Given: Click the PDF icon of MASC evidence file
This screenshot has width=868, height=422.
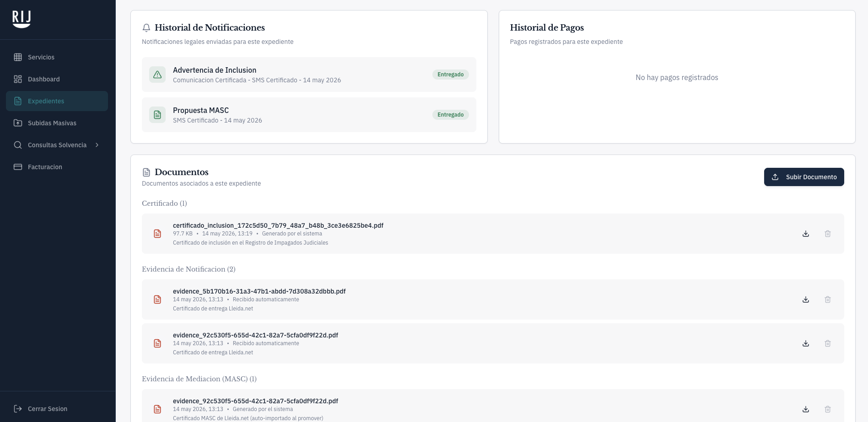Looking at the screenshot, I should click(x=157, y=409).
